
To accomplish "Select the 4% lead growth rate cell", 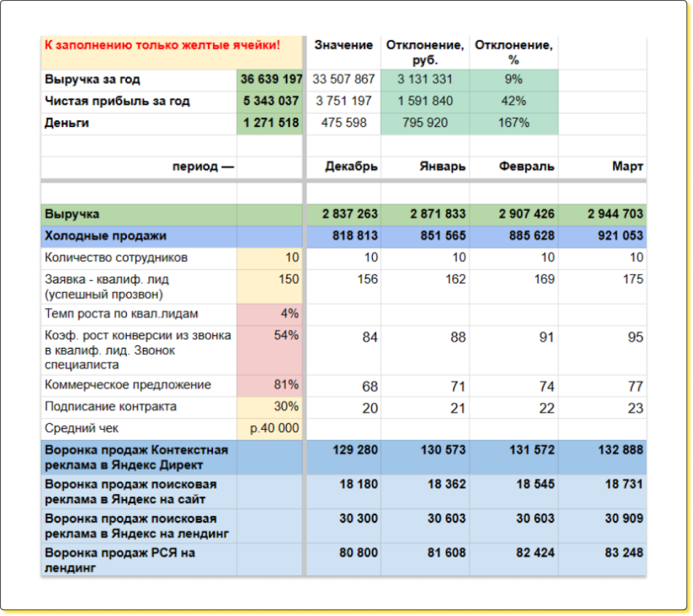I will tap(270, 314).
